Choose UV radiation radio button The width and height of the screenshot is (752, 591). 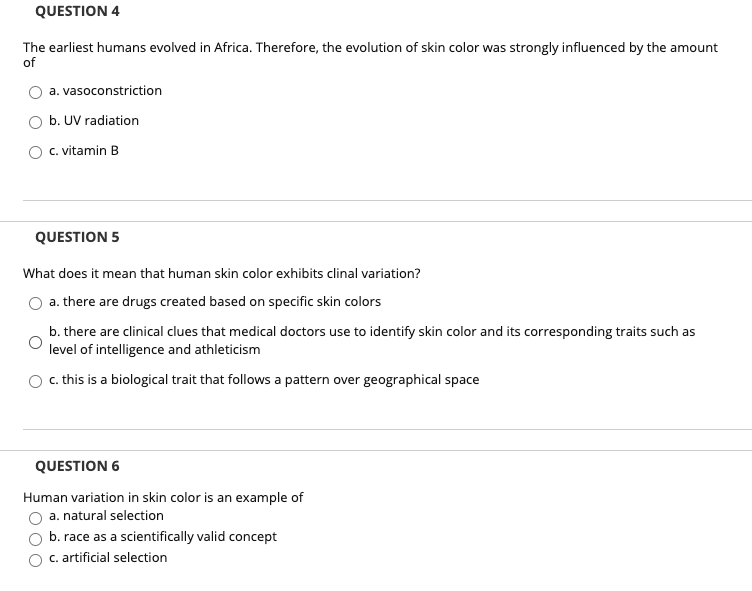35,122
